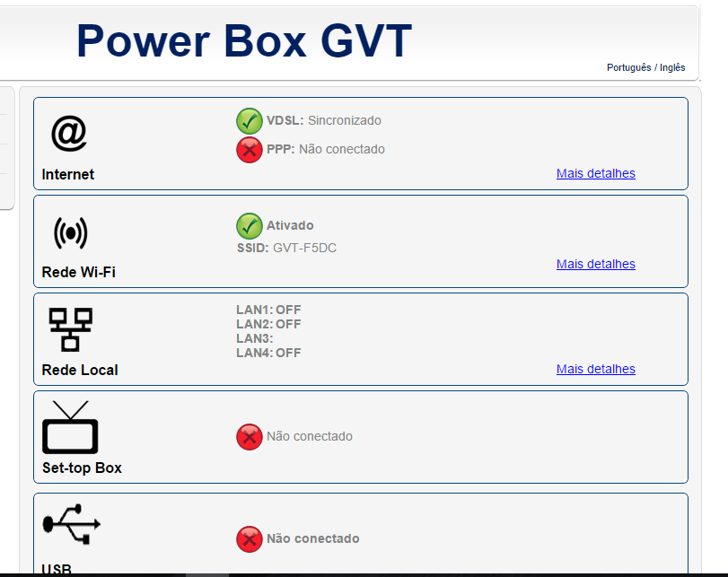Click the Set-top Box section label
The height and width of the screenshot is (577, 728).
[82, 468]
